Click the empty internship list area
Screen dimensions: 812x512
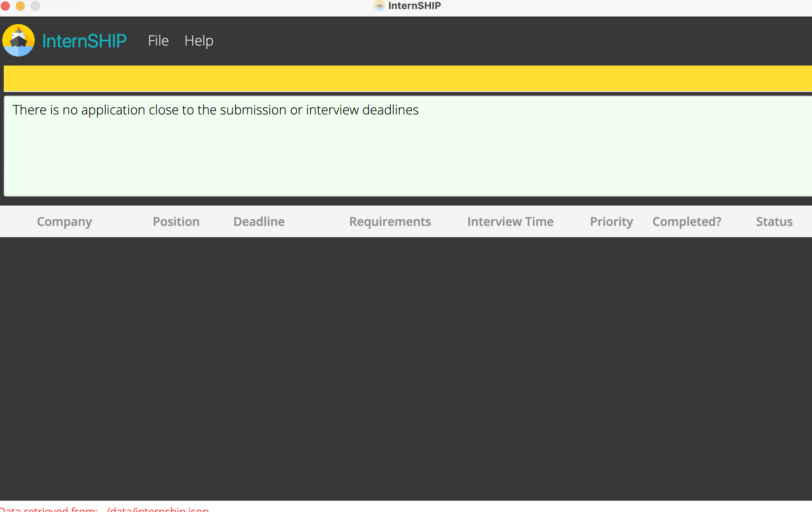406,369
